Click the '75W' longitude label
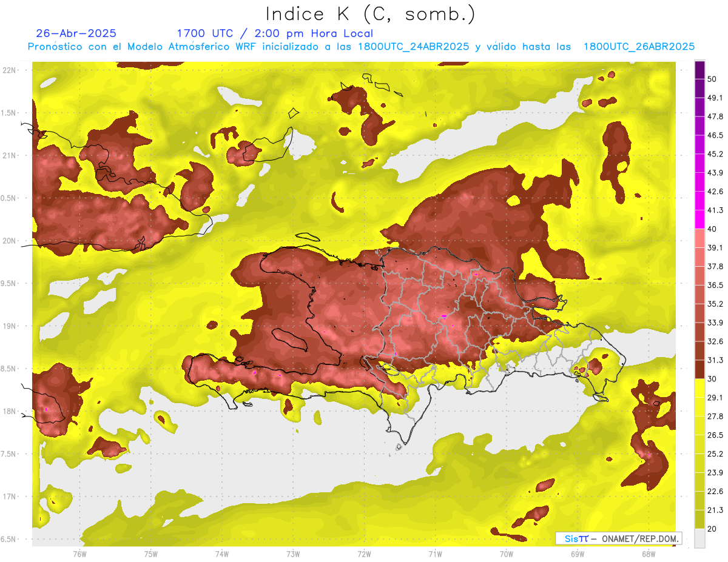The width and height of the screenshot is (728, 562). click(150, 554)
